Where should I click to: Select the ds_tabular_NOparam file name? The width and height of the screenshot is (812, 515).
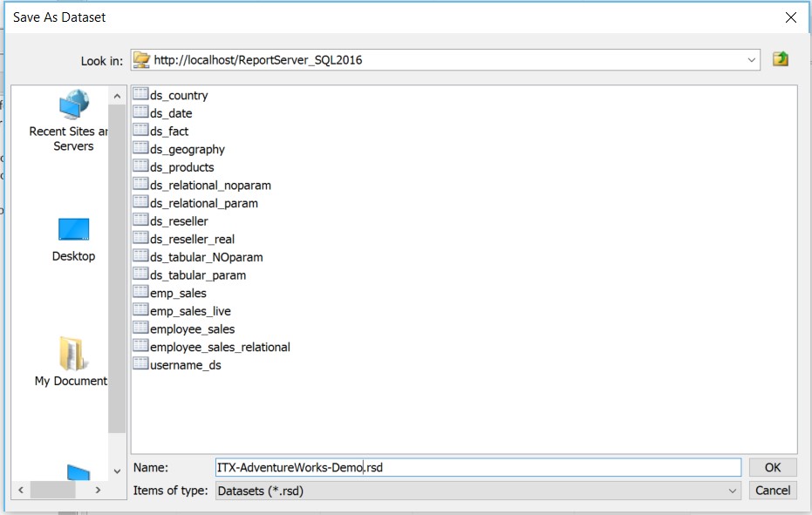pos(206,257)
